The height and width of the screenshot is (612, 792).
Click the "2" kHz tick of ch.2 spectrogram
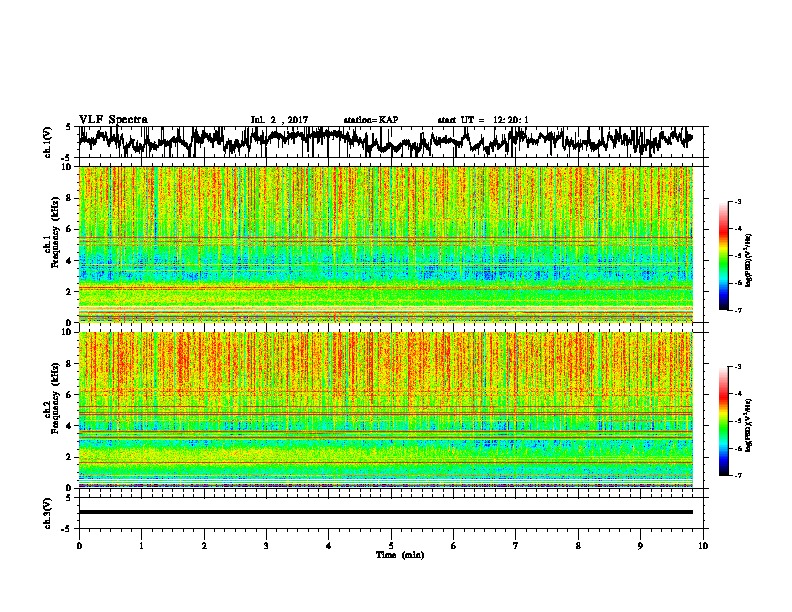(x=70, y=457)
